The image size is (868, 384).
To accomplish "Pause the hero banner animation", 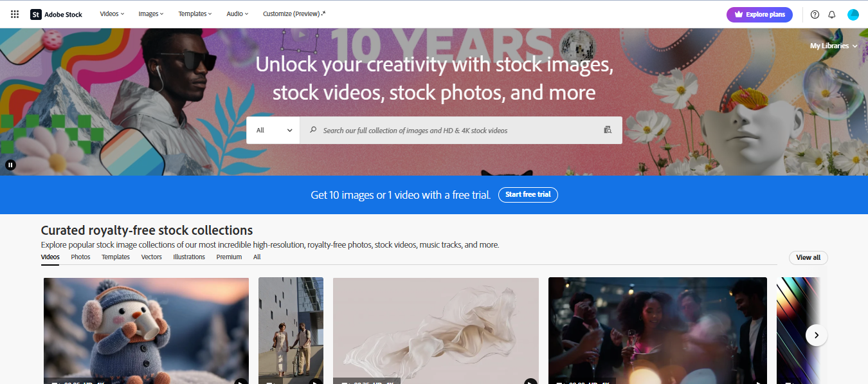I will point(10,165).
